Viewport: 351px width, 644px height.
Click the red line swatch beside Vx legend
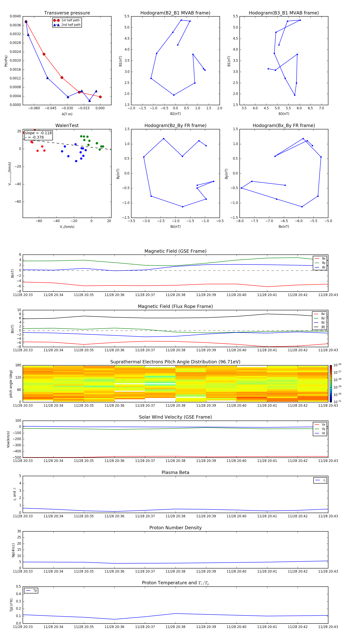[317, 424]
